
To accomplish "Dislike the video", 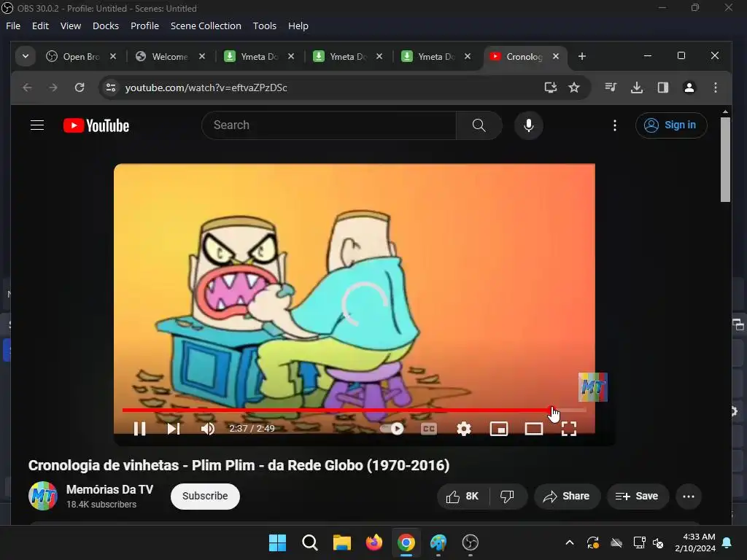I will point(508,497).
